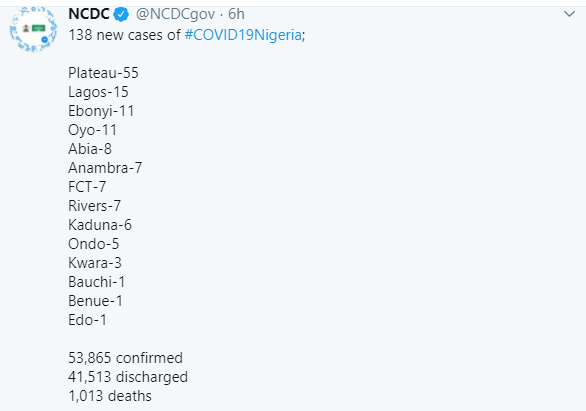This screenshot has height=411, width=586.
Task: Click the '53,865 confirmed' text
Action: (126, 358)
